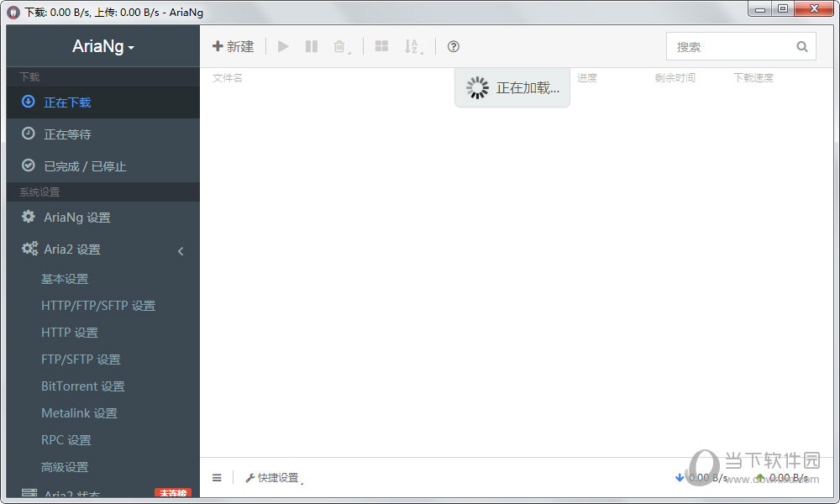Open 高级设置 submenu item
This screenshot has height=504, width=840.
tap(65, 467)
